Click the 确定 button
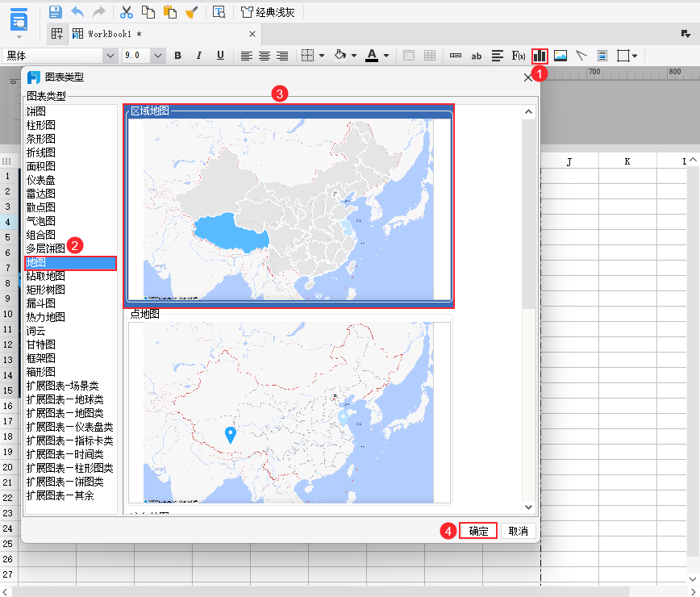 point(478,531)
